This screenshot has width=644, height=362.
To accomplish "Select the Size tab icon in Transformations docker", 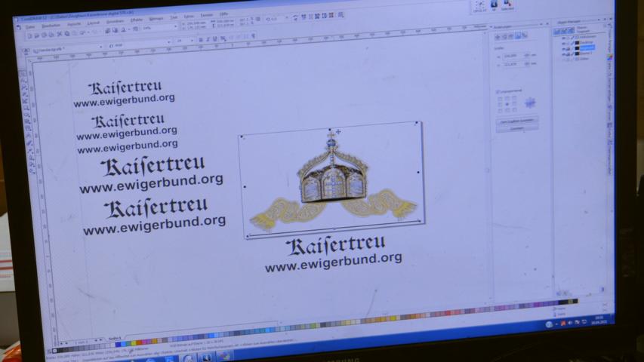I will click(x=518, y=37).
